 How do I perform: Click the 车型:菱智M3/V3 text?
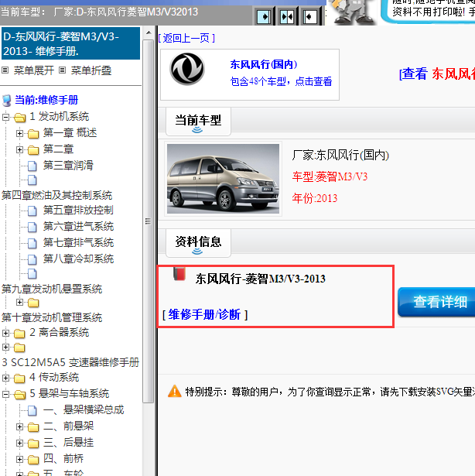click(330, 176)
